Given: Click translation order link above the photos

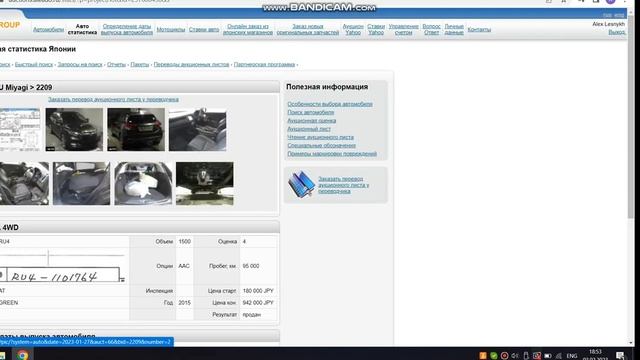Looking at the screenshot, I should [113, 99].
